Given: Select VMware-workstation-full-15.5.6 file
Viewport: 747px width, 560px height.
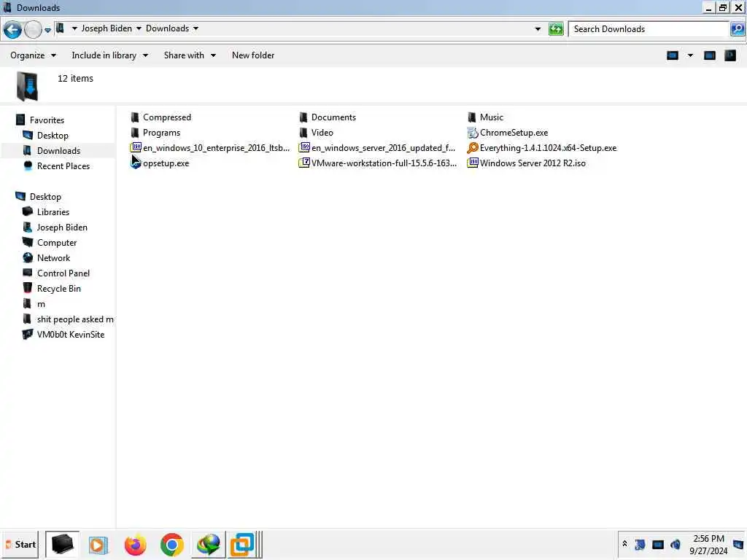Looking at the screenshot, I should [378, 163].
